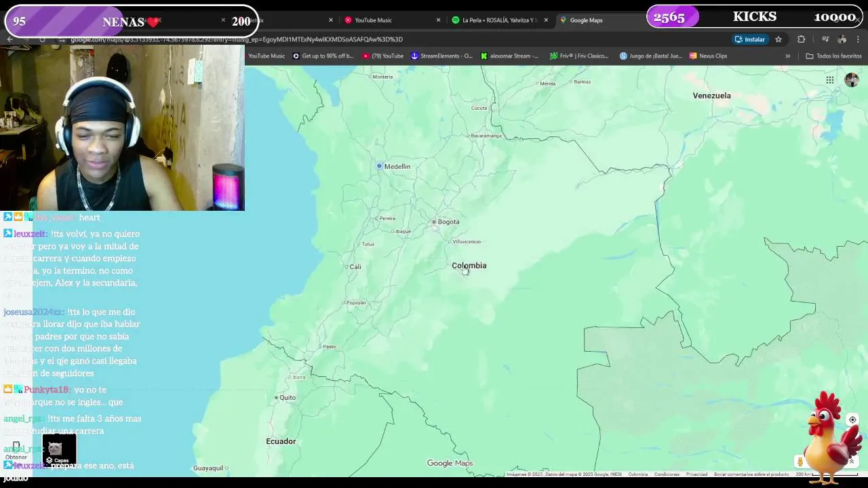Show more bookmarks with the double chevron
Image resolution: width=868 pixels, height=488 pixels.
click(787, 56)
